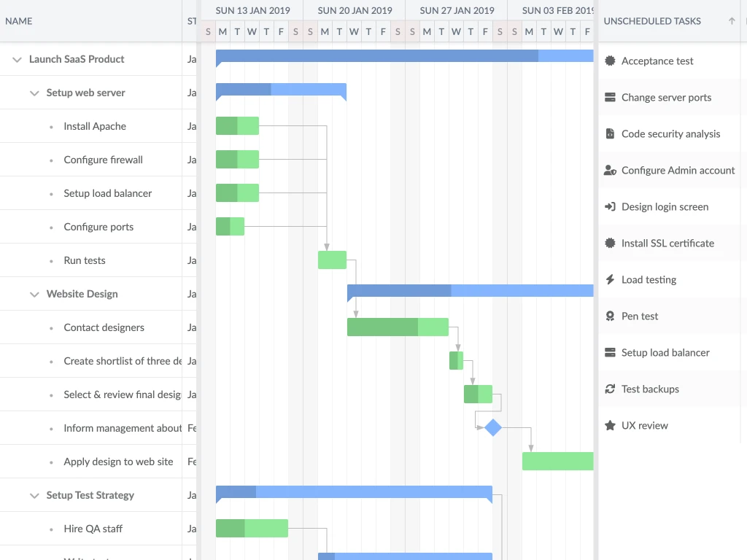Select the Hire QA staff task row
Viewport: 747px width, 560px height.
(93, 529)
